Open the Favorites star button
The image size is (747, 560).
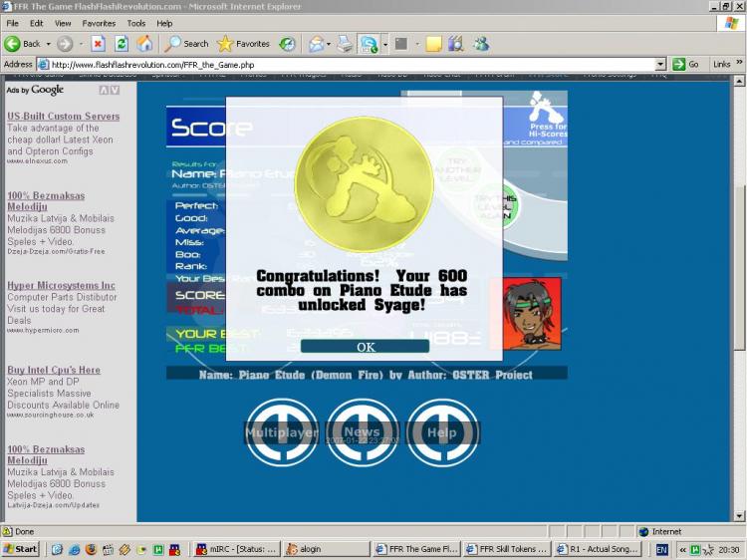tap(243, 44)
